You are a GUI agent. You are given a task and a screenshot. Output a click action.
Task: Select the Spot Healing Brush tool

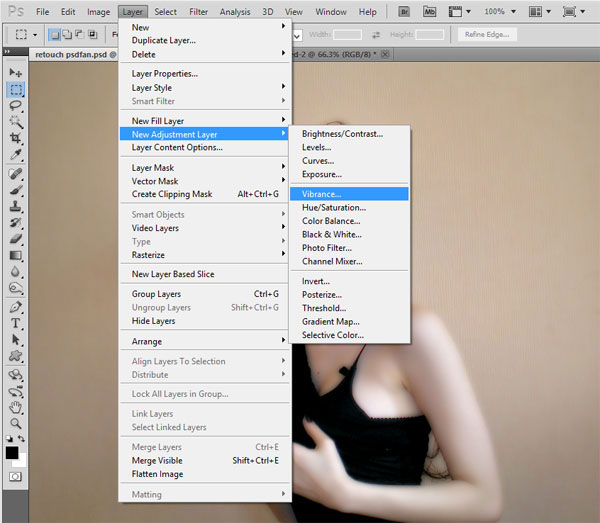pyautogui.click(x=15, y=174)
